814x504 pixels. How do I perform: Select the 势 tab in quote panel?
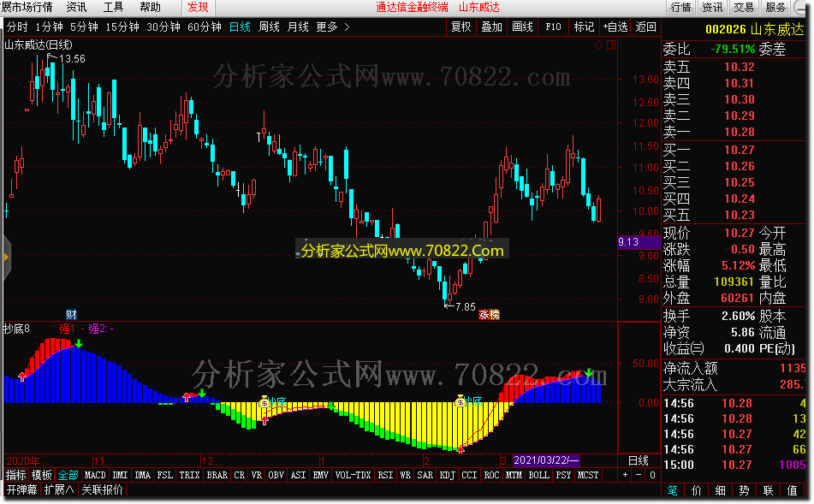pyautogui.click(x=744, y=490)
